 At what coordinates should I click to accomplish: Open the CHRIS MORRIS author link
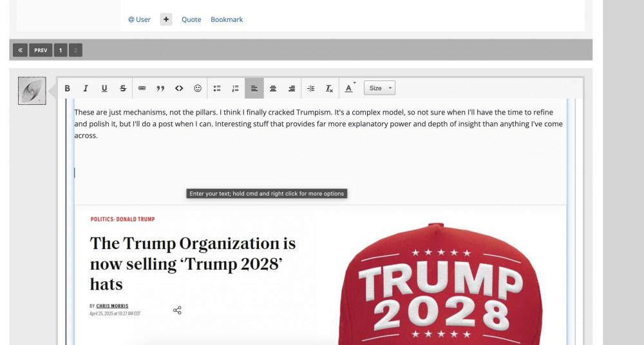point(112,306)
